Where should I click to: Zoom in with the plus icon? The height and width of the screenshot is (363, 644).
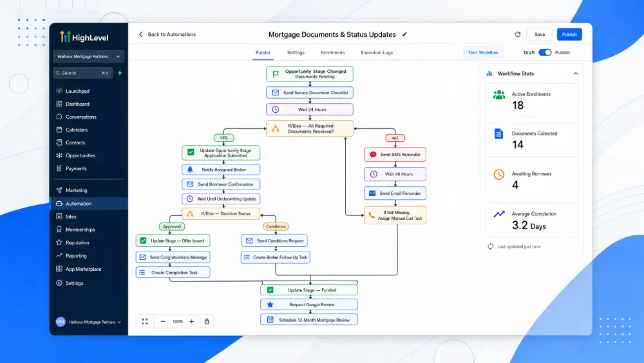click(191, 322)
